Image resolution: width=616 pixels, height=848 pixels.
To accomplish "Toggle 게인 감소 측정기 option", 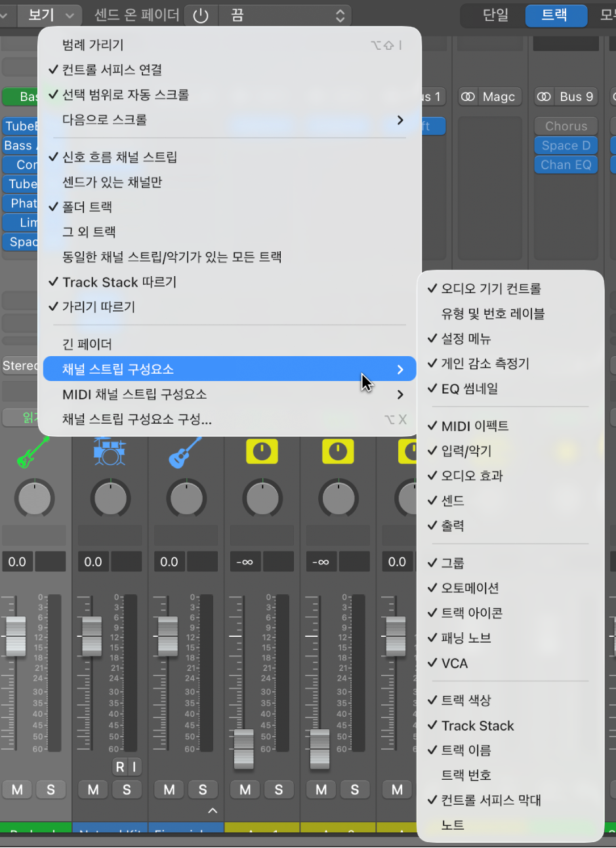I will [510, 363].
